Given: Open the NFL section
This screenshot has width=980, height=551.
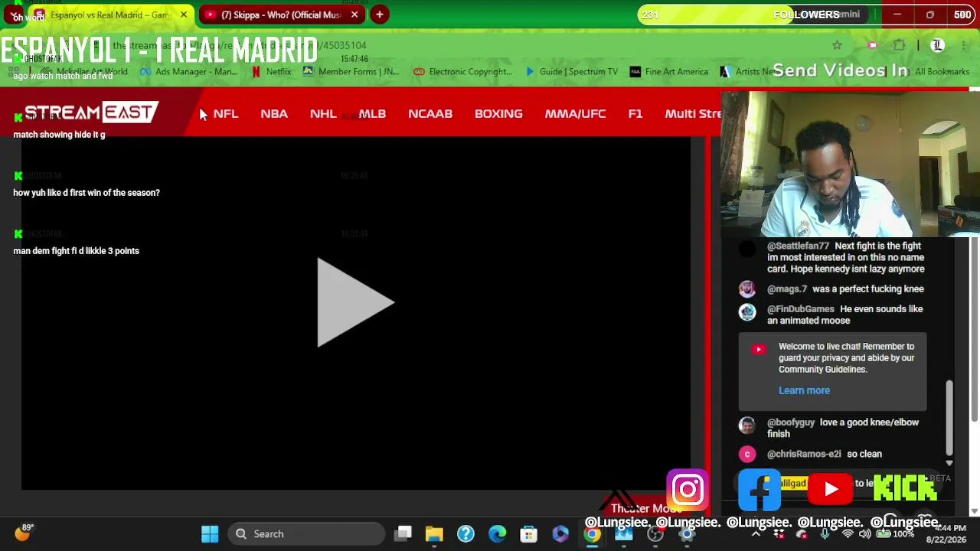Looking at the screenshot, I should pos(226,113).
